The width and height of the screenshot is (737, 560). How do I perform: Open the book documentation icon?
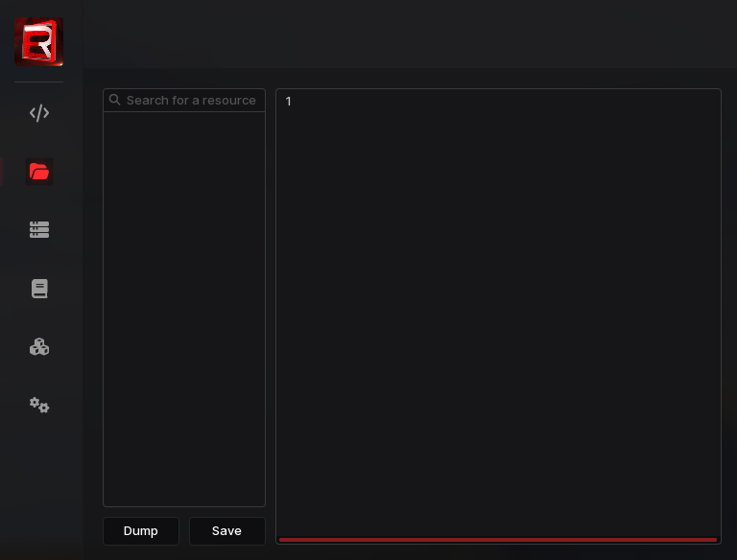click(x=39, y=289)
